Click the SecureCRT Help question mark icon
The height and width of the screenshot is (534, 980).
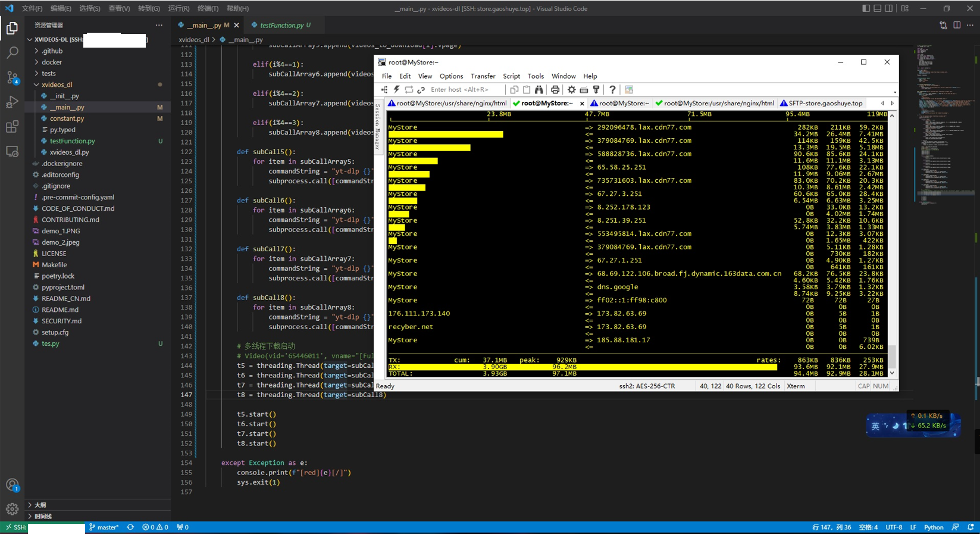tap(612, 89)
